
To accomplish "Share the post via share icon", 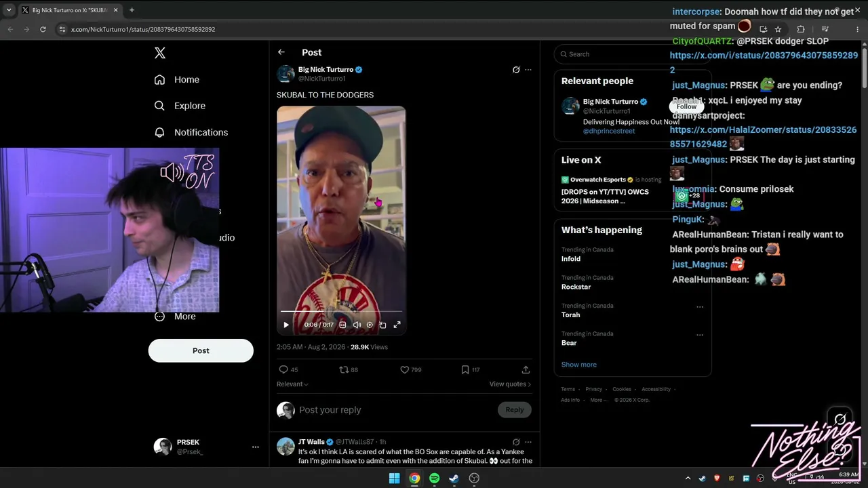I will point(526,369).
